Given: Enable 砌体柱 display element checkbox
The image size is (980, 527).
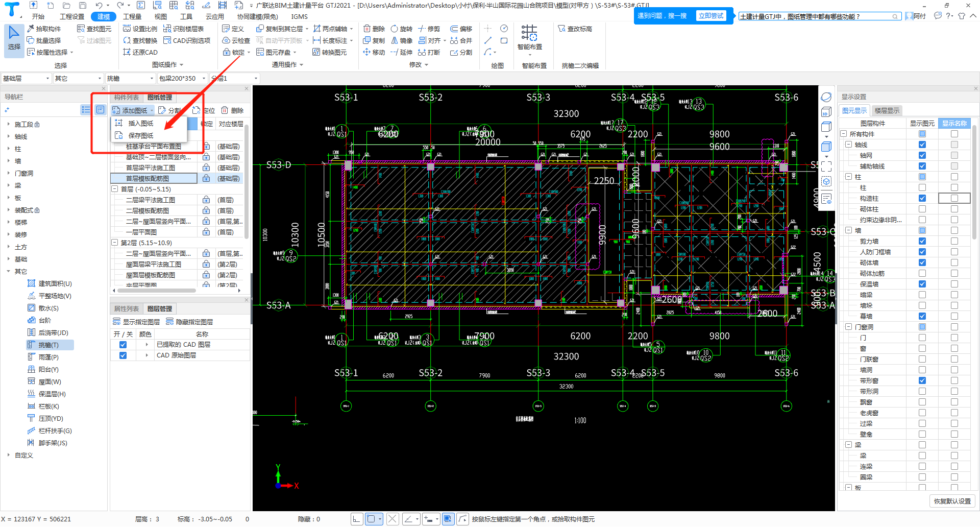Looking at the screenshot, I should 922,209.
